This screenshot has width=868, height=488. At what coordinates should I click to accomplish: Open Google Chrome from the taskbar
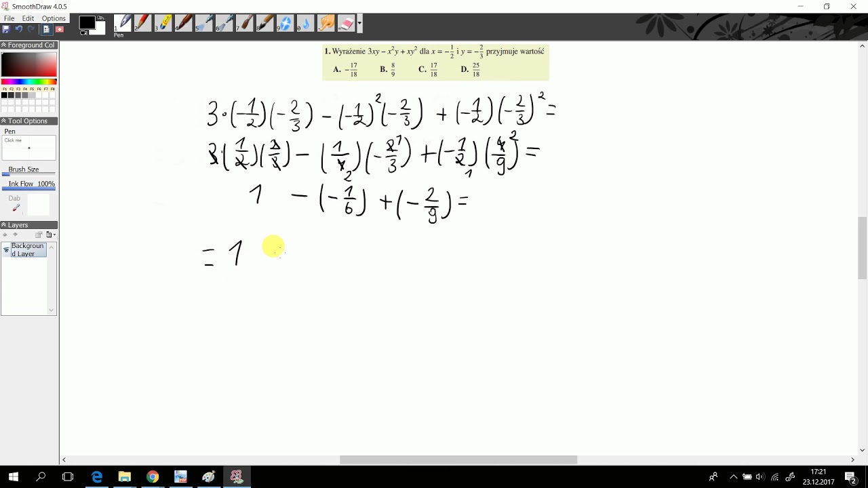(153, 476)
